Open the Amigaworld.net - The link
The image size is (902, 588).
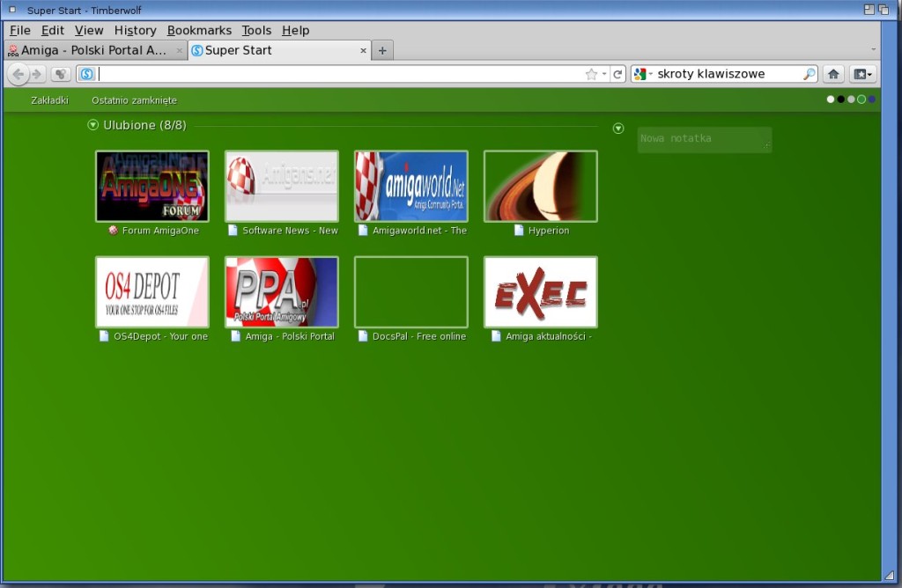tap(419, 231)
